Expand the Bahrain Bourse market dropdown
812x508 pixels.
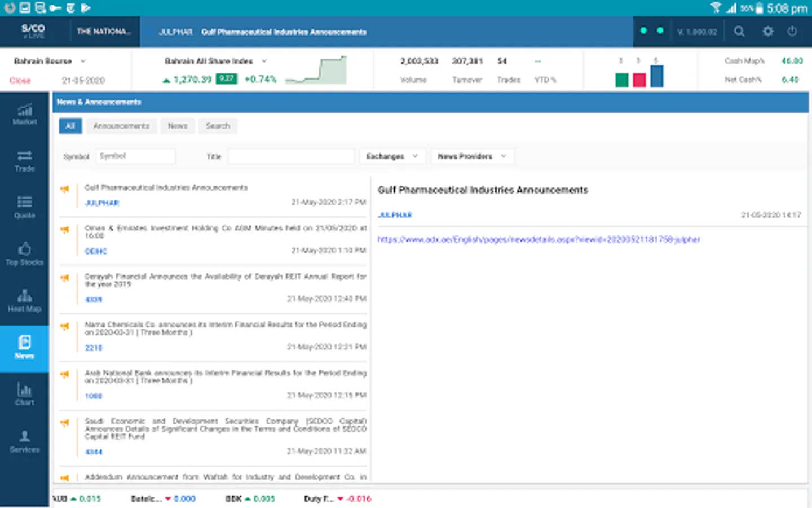(83, 61)
